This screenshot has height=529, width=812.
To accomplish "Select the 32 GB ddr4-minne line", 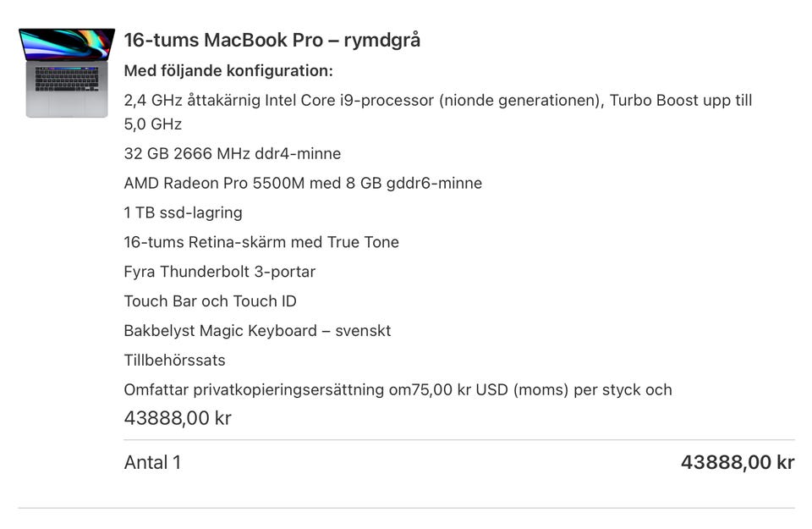I will coord(232,154).
